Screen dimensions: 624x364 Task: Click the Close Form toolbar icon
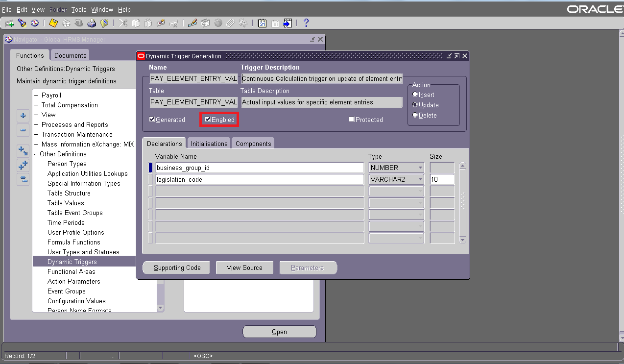coord(104,23)
